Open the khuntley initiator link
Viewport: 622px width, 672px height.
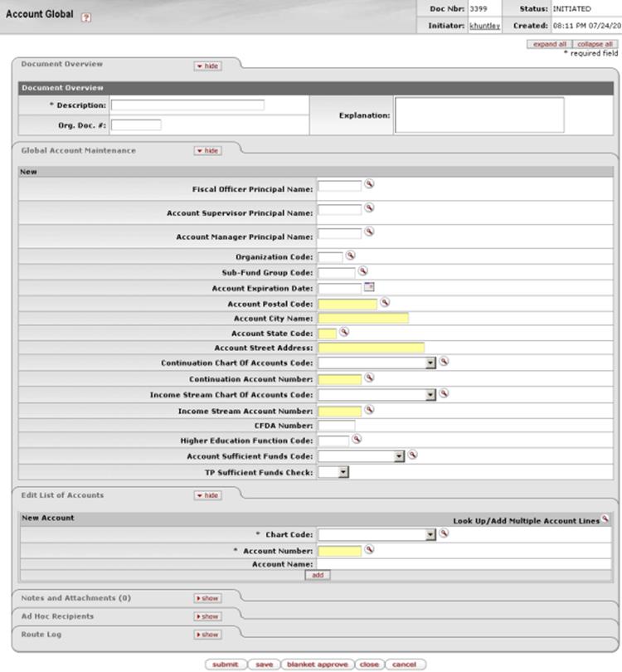pyautogui.click(x=484, y=26)
